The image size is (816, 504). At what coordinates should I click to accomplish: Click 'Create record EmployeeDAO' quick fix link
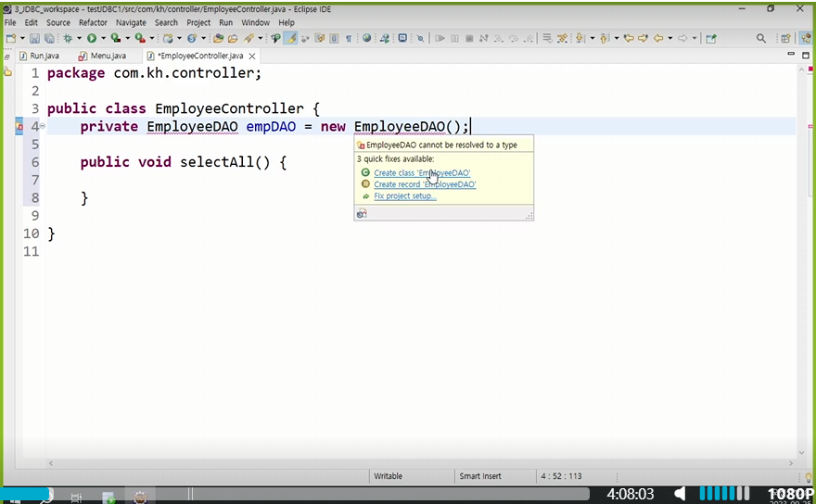(425, 184)
